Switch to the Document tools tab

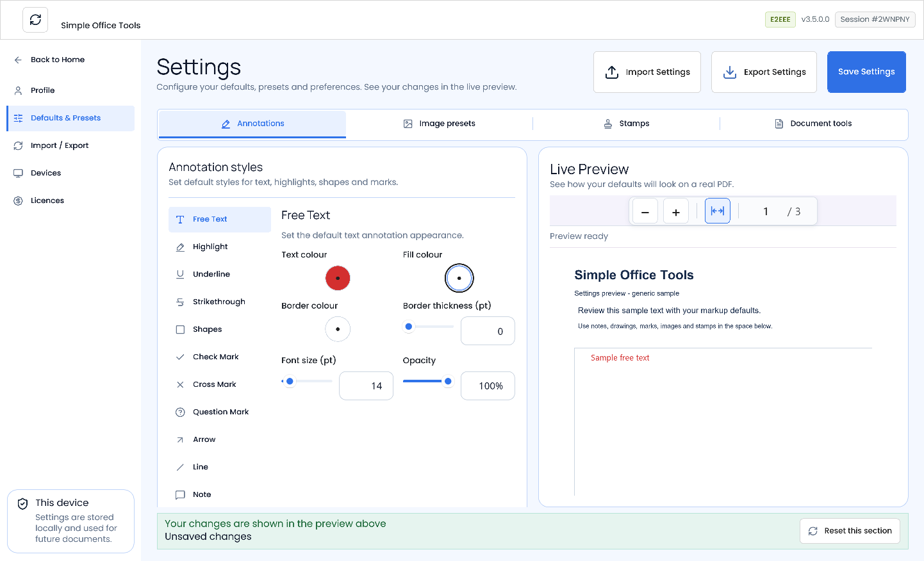813,124
